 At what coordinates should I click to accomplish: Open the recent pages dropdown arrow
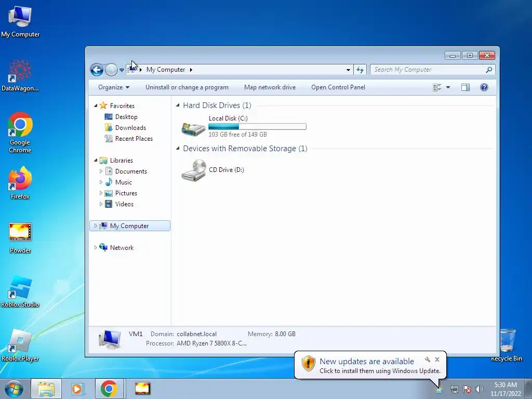tap(122, 70)
